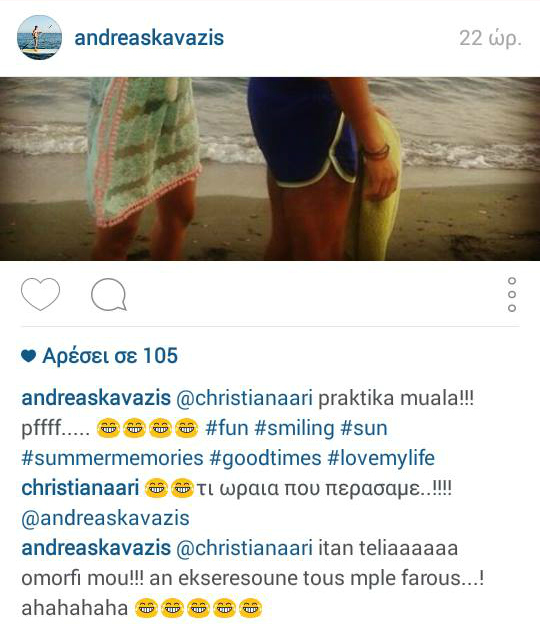Tap the heart like icon

coord(40,294)
